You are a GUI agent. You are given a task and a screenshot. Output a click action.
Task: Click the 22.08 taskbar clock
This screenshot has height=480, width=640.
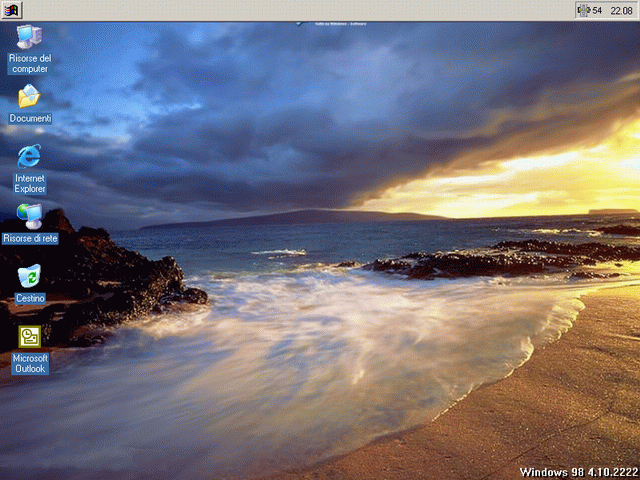pyautogui.click(x=622, y=10)
